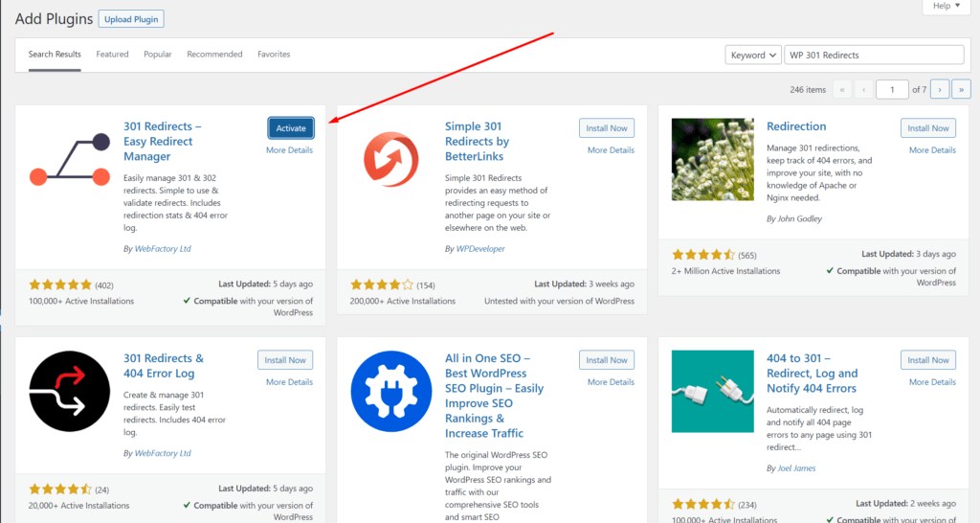Click the 404 to 301 plugin plug thumbnail
Viewport: 980px width, 523px height.
712,392
